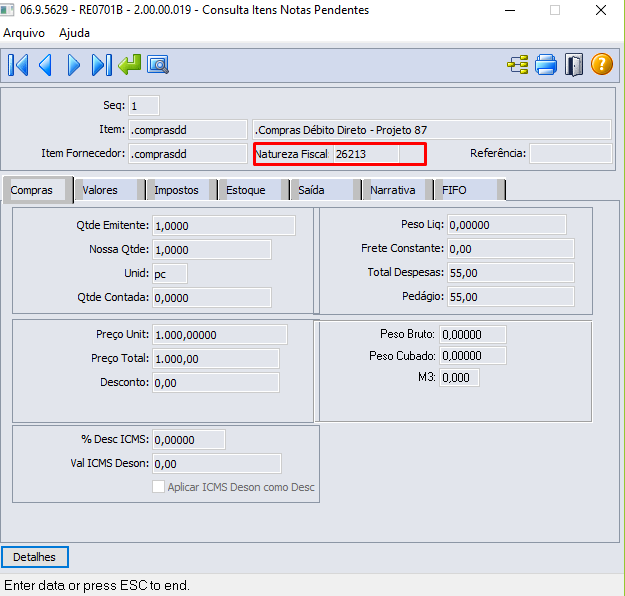This screenshot has height=596, width=625.
Task: Go to the previous record arrow
Action: point(45,65)
